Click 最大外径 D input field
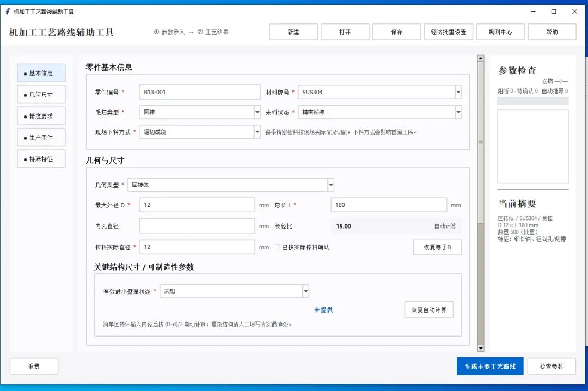The width and height of the screenshot is (588, 391). coord(197,205)
